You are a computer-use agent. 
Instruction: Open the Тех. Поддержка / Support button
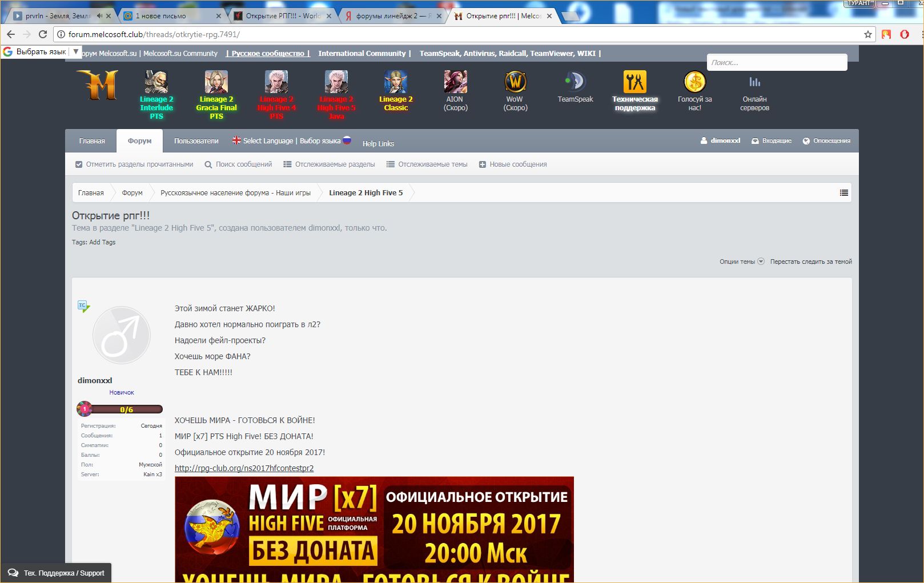click(56, 573)
